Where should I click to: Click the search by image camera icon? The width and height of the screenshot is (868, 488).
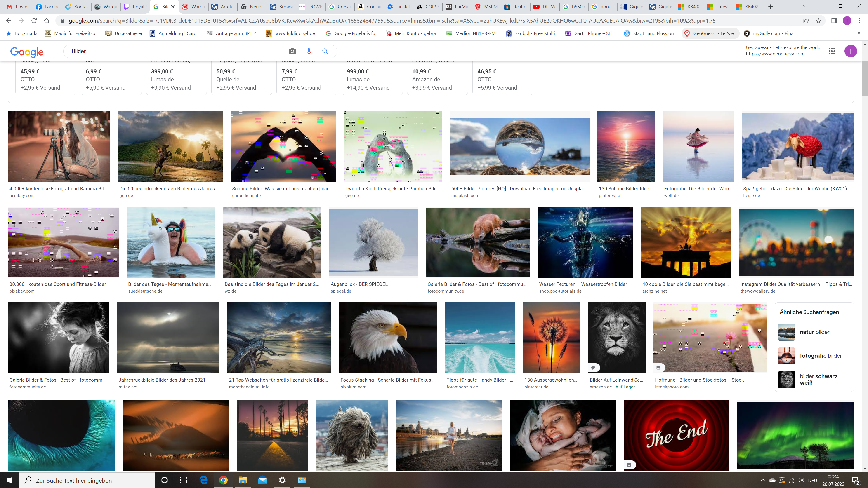(292, 51)
